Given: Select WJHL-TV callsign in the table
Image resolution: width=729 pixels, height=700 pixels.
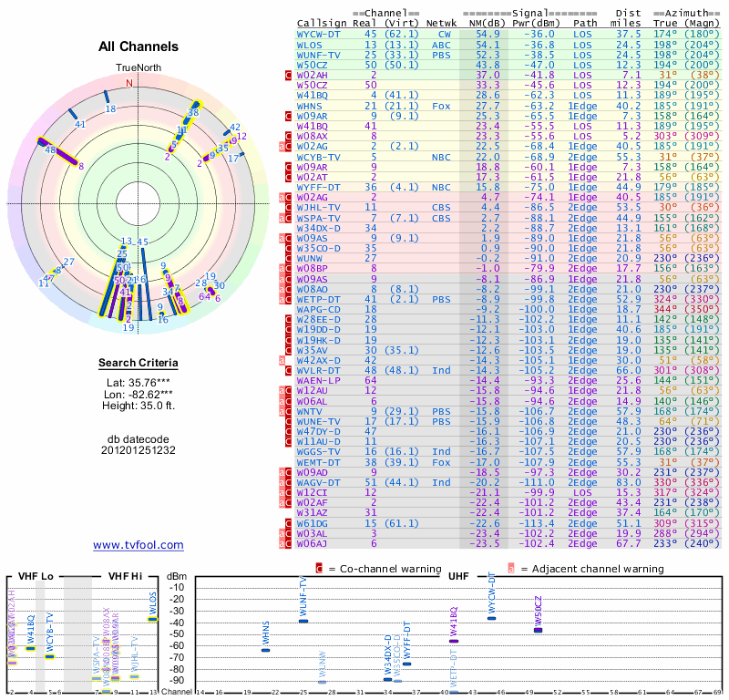Looking at the screenshot, I should (318, 208).
